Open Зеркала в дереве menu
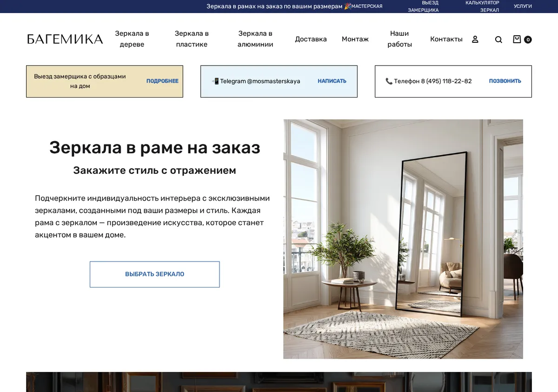This screenshot has width=558, height=392. pyautogui.click(x=132, y=39)
